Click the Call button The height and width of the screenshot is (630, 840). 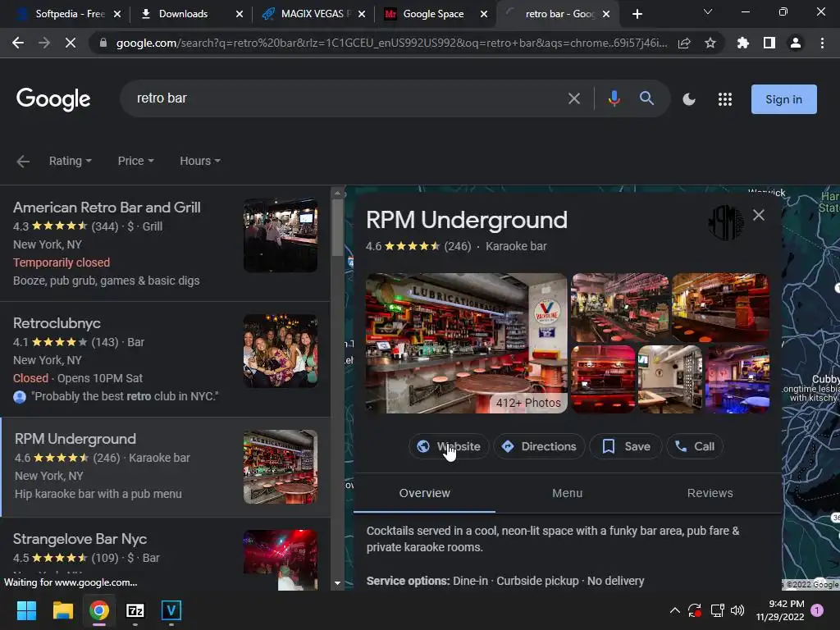695,446
